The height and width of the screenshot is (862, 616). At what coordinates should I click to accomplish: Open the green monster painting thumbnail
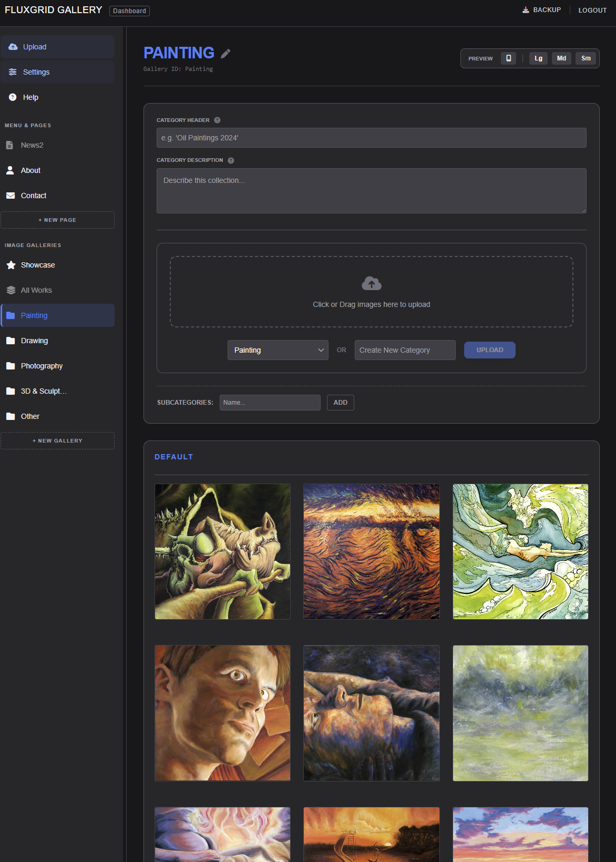pyautogui.click(x=223, y=551)
